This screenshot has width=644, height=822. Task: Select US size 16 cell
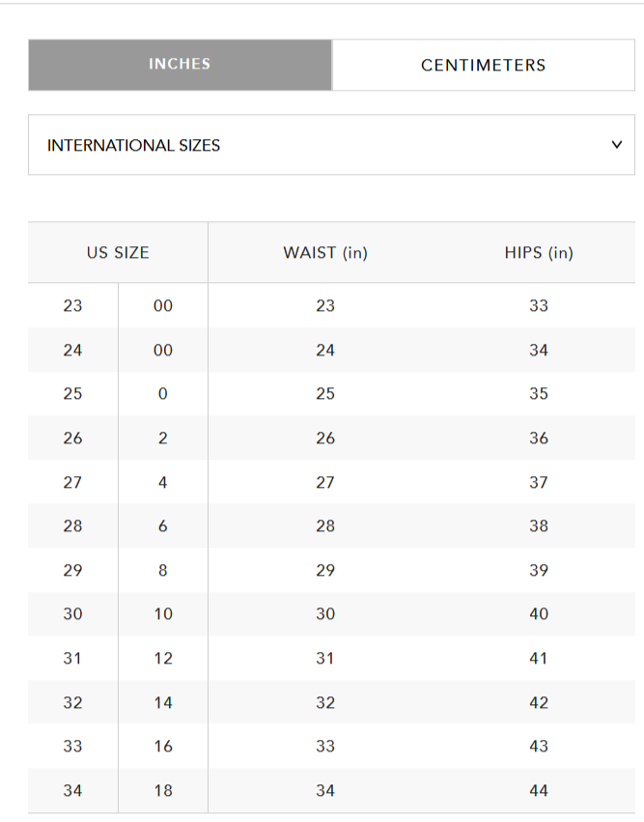(162, 746)
